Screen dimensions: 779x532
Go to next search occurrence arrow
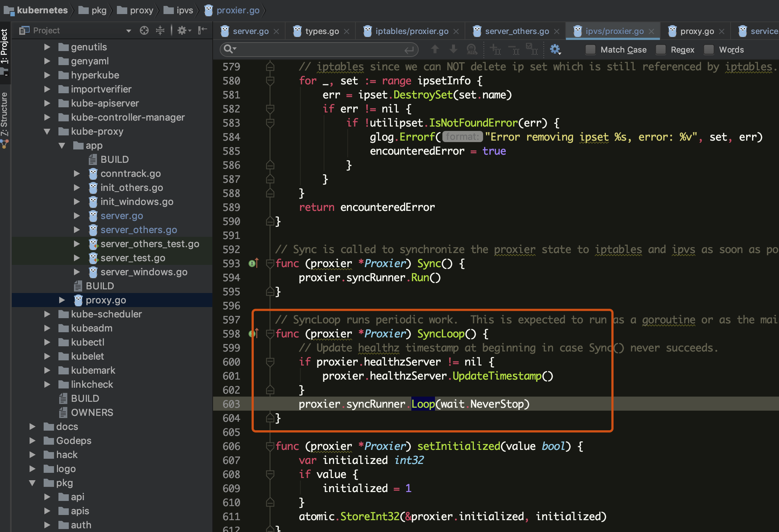[x=453, y=49]
